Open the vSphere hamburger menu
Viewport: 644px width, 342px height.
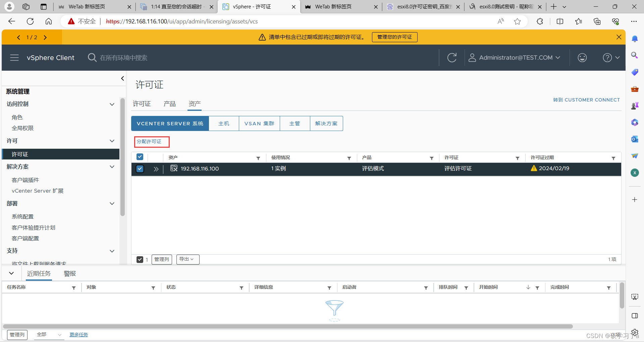(14, 58)
